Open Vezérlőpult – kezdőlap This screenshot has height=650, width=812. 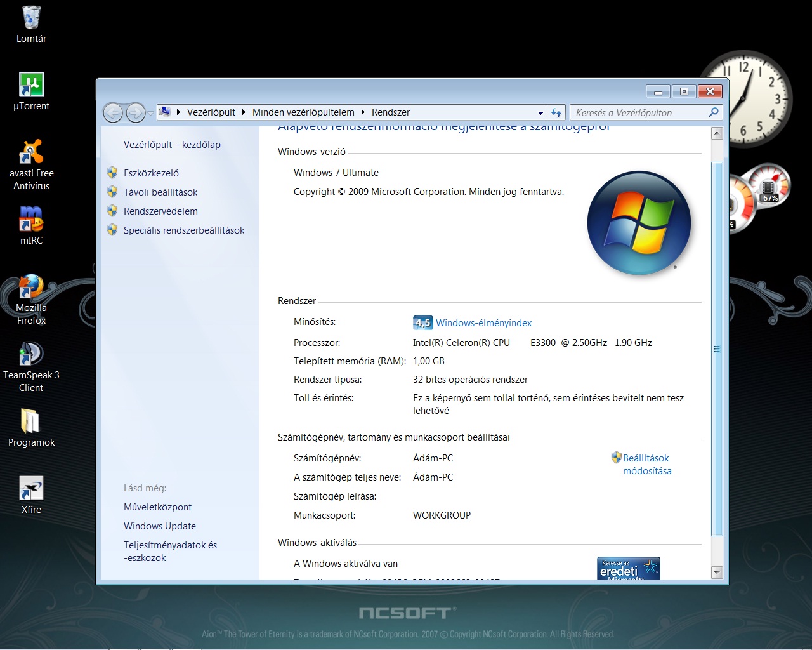172,145
